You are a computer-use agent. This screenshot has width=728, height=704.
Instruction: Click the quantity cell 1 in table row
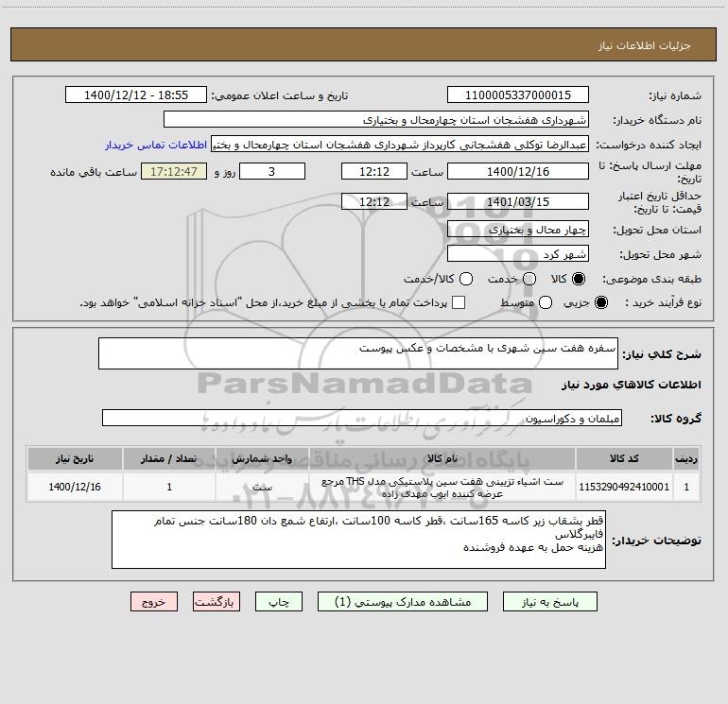[x=169, y=487]
